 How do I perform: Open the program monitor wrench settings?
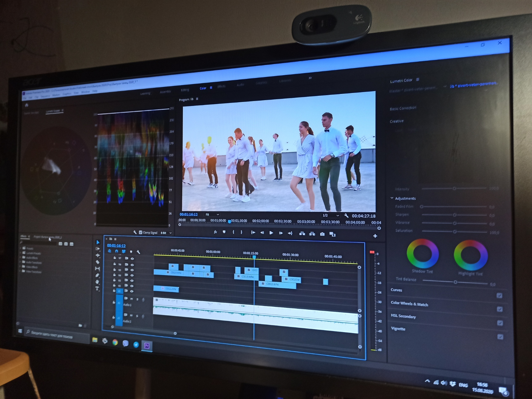tap(346, 216)
